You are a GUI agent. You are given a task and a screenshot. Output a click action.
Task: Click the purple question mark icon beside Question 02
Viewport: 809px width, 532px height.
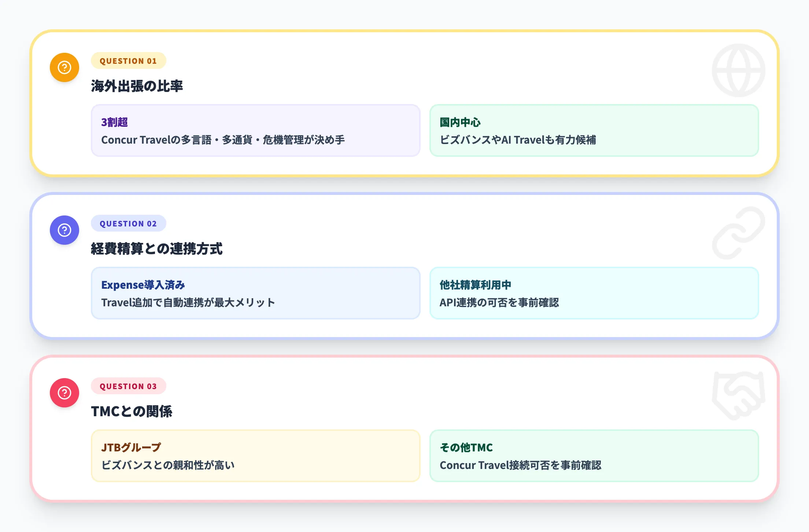(x=64, y=230)
